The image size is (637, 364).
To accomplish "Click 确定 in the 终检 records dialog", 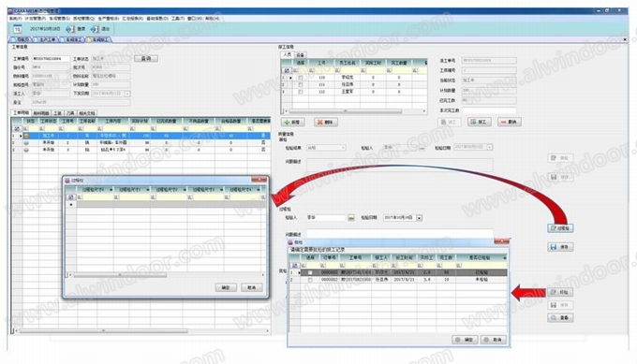I will (x=465, y=340).
